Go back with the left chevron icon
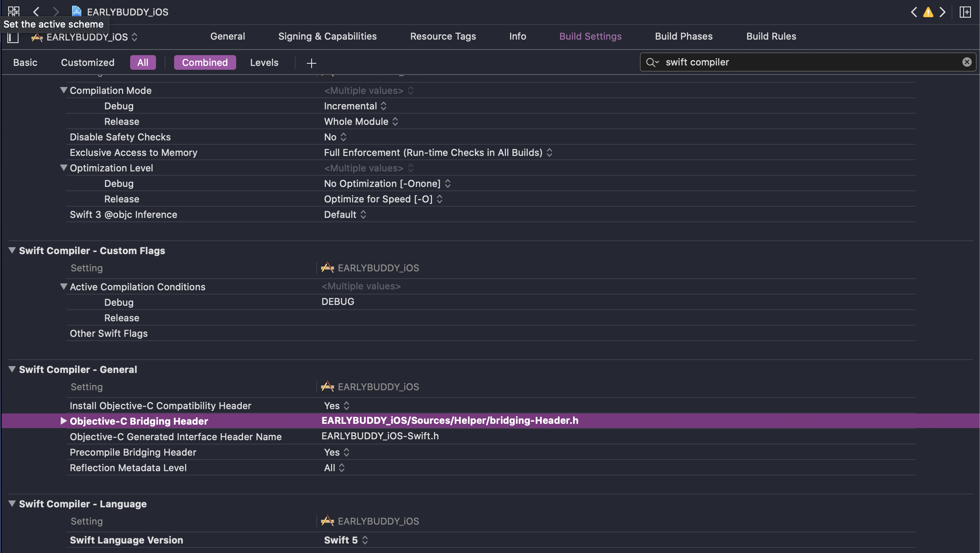This screenshot has width=980, height=553. point(36,12)
